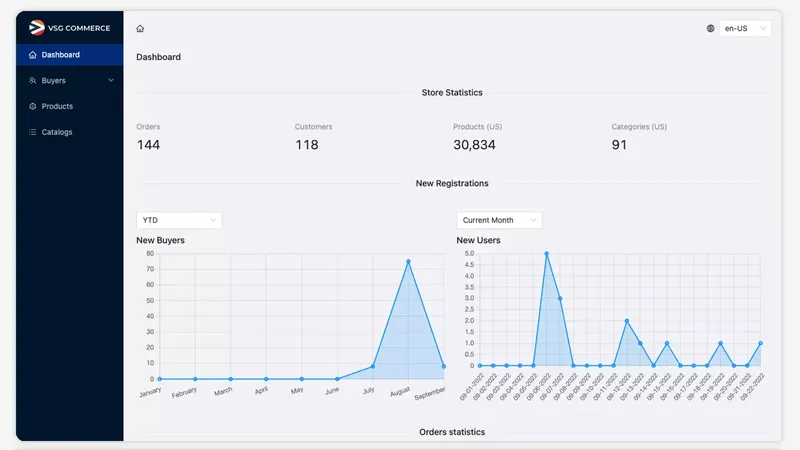Click the highest data point on New Users chart
The image size is (800, 450).
coord(546,254)
